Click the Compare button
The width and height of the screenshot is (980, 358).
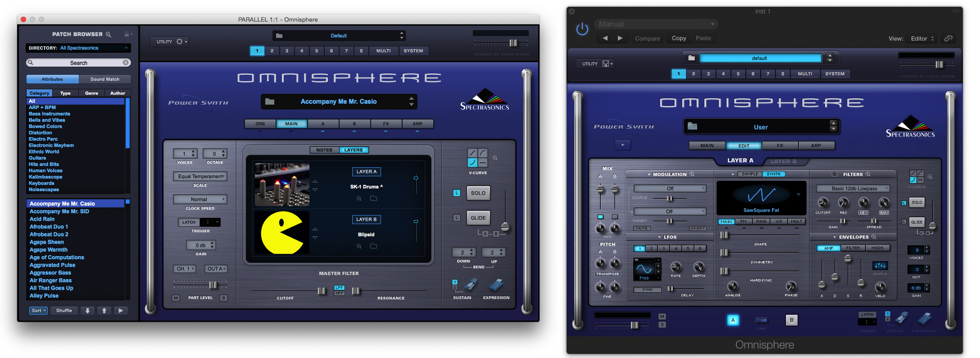click(x=647, y=38)
